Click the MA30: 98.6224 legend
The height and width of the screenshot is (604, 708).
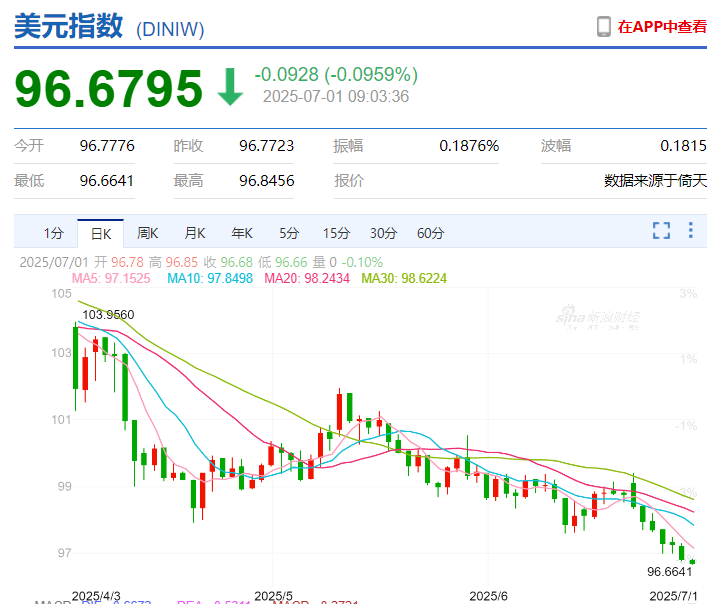[x=404, y=278]
